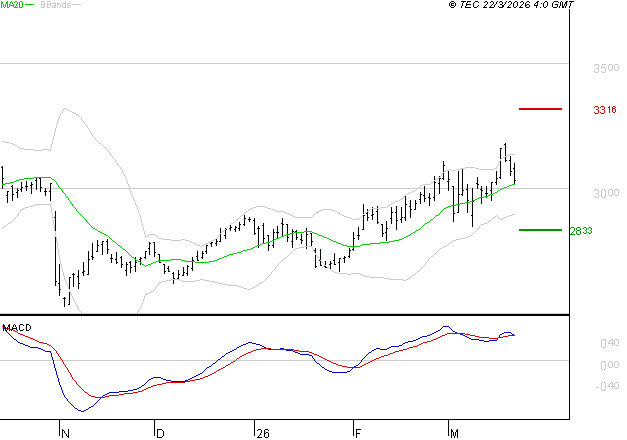The image size is (627, 440).
Task: Click the MA20 legend label
Action: point(12,5)
